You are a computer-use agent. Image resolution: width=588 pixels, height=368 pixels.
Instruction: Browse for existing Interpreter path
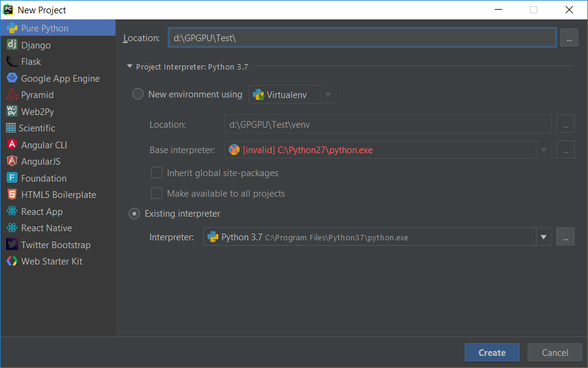[x=566, y=237]
